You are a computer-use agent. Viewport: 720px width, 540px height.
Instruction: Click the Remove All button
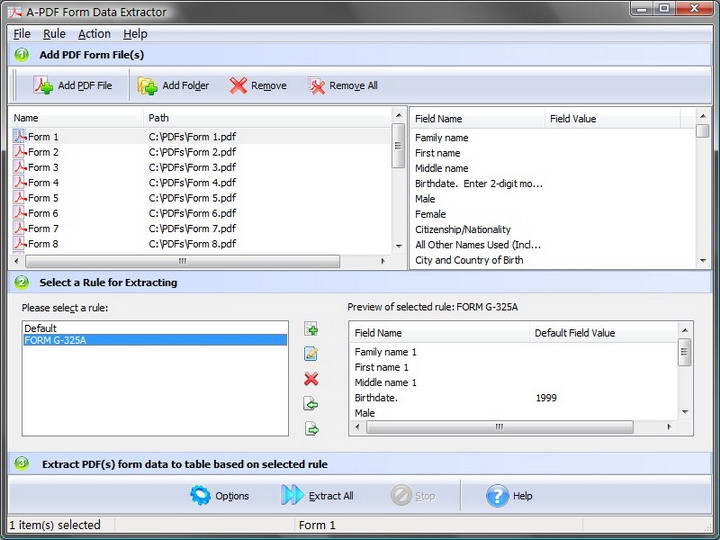343,85
